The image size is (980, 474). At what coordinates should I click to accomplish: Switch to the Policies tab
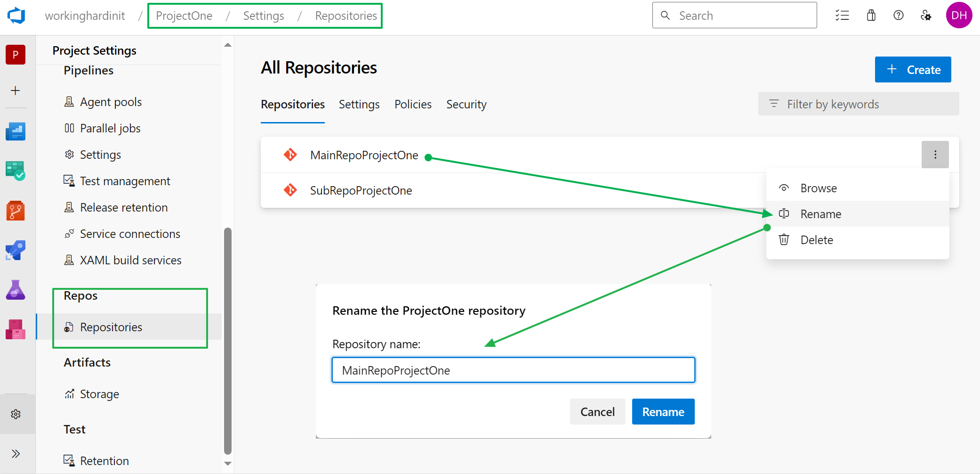[413, 104]
